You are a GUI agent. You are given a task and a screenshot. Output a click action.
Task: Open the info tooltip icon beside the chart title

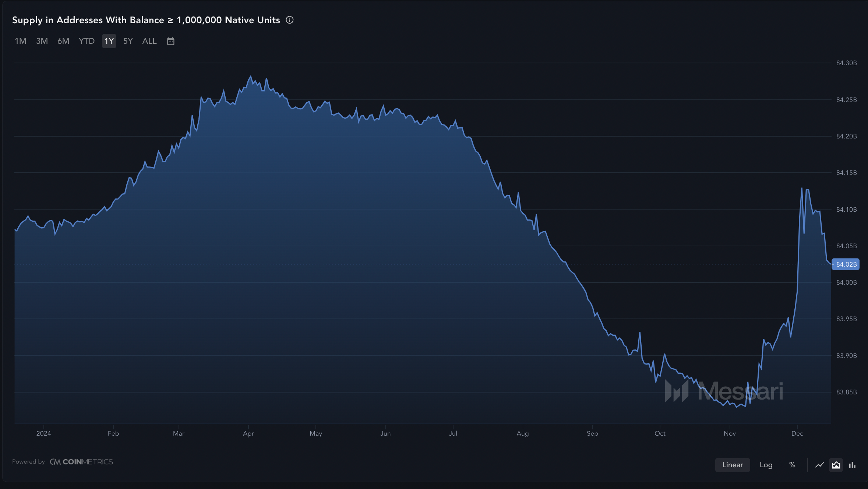[x=290, y=20]
